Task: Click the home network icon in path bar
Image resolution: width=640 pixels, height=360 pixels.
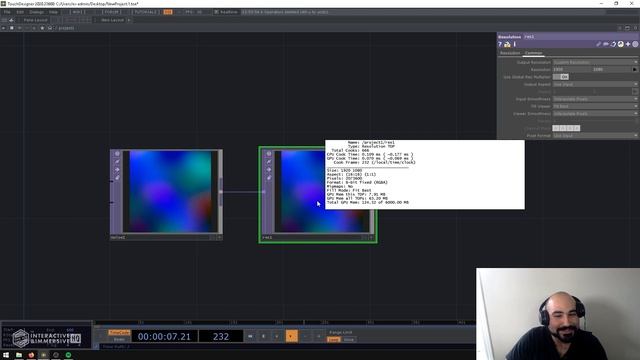Action: [x=50, y=28]
